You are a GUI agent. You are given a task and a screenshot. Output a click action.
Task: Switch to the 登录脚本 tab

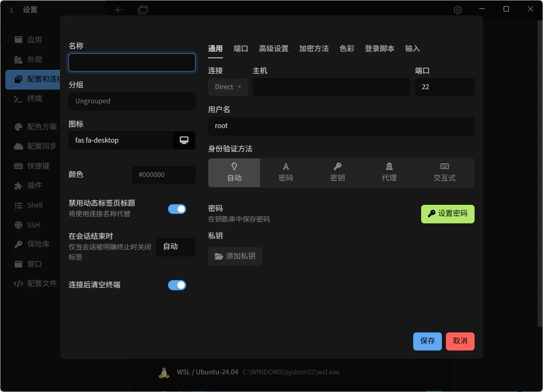(380, 49)
